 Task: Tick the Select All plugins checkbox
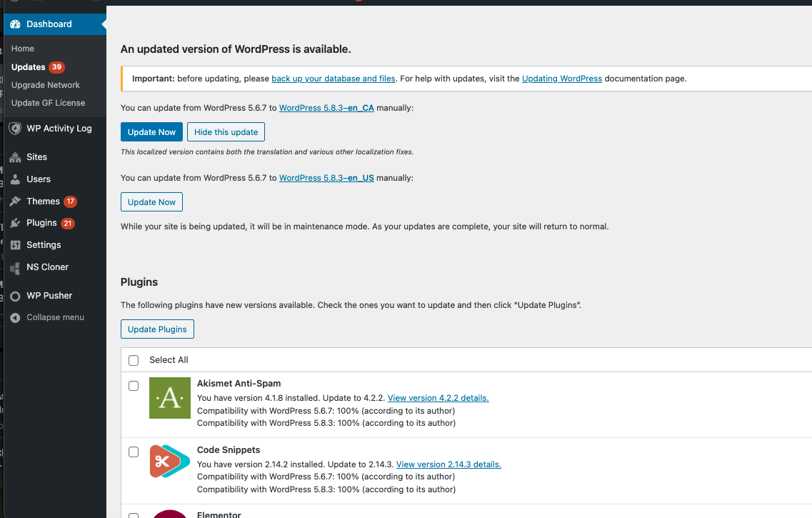tap(134, 361)
